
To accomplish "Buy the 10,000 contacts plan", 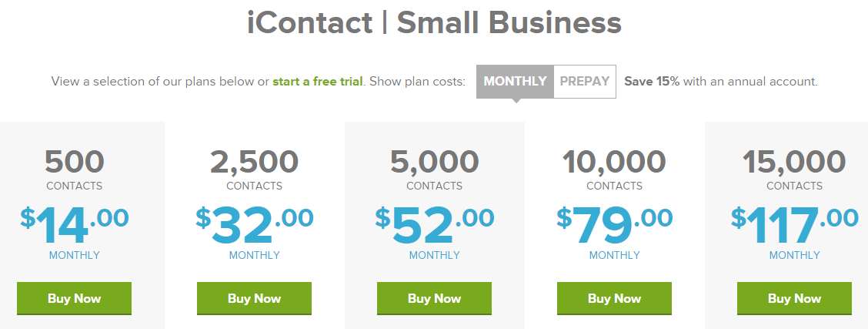I will (x=615, y=298).
